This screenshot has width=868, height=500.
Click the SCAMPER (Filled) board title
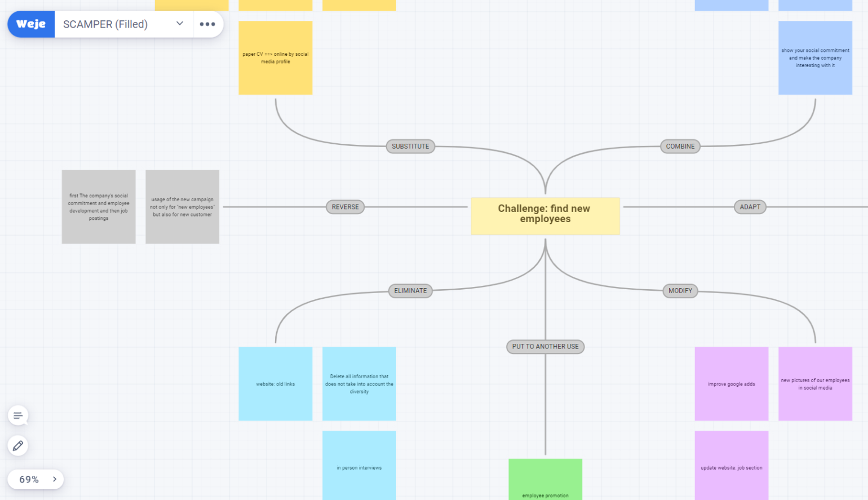pyautogui.click(x=105, y=24)
